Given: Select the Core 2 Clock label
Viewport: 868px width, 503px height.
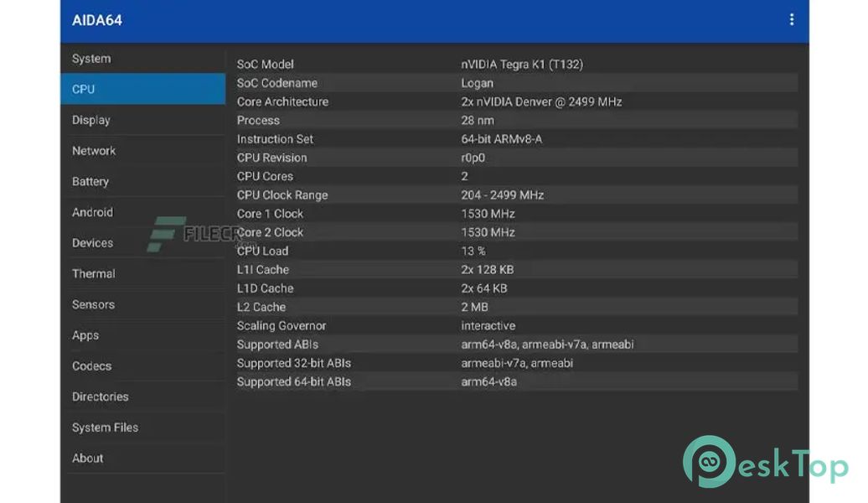Looking at the screenshot, I should pos(270,232).
